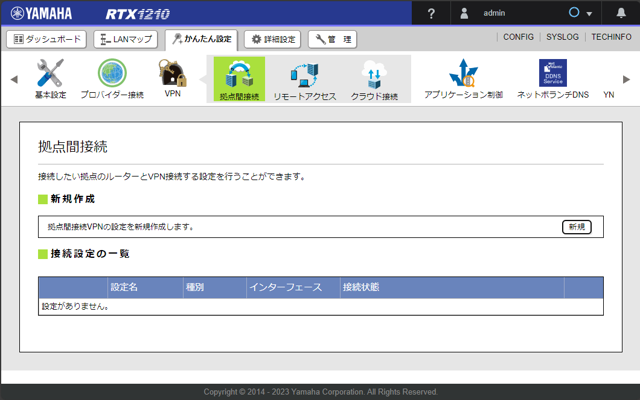Click the admin username text
The image size is (640, 400).
(x=494, y=13)
